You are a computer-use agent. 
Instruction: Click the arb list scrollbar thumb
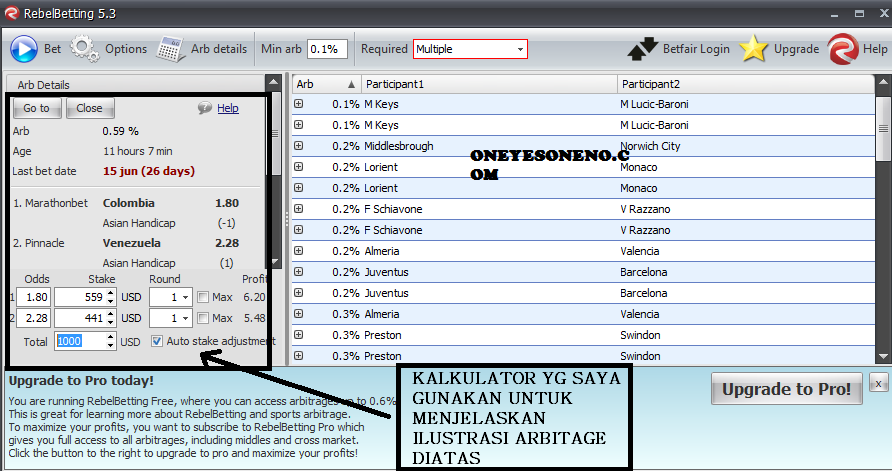pyautogui.click(x=883, y=129)
